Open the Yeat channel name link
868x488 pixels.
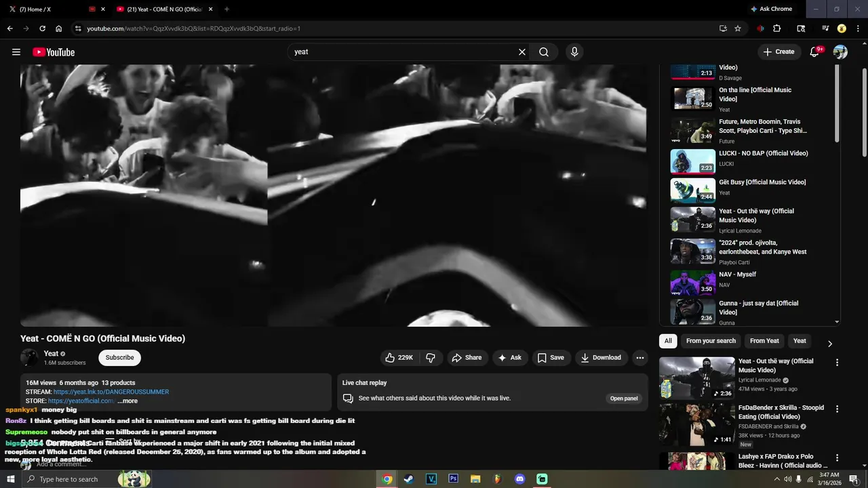[x=51, y=354]
